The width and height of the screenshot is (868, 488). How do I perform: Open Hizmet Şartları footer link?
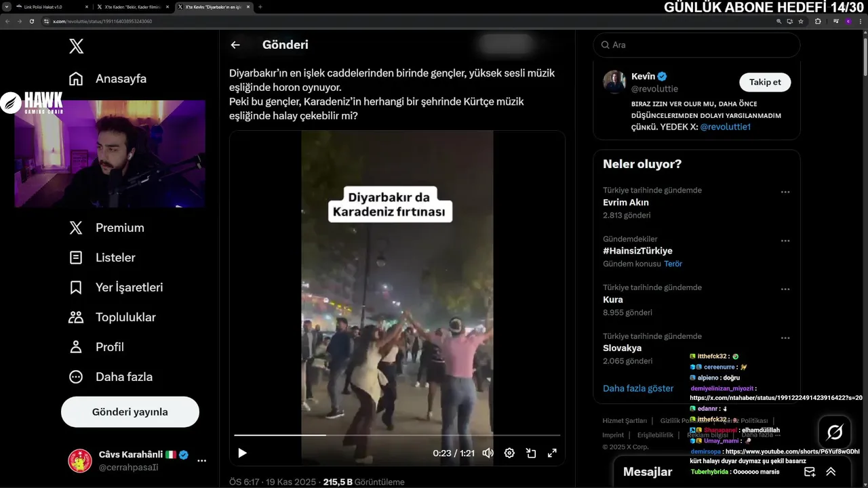[x=625, y=421]
